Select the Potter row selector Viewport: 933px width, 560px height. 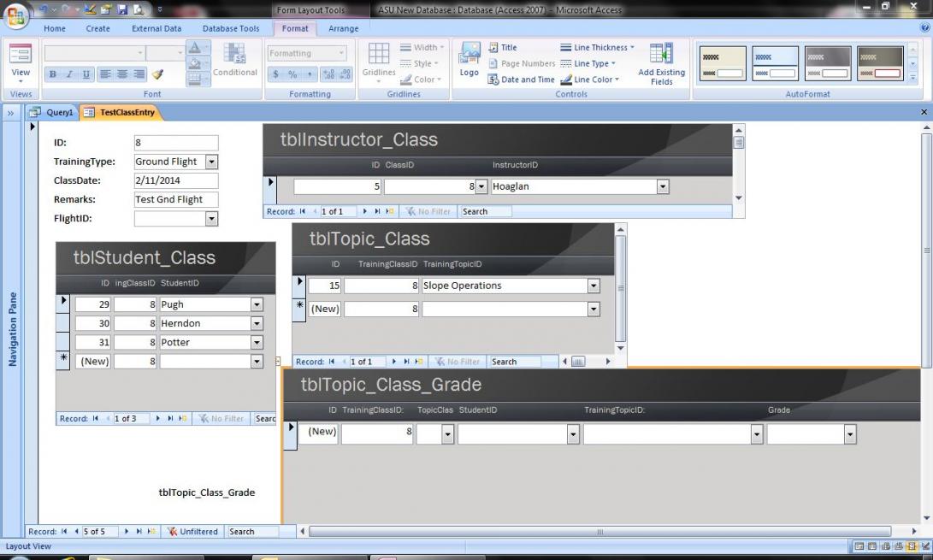62,342
